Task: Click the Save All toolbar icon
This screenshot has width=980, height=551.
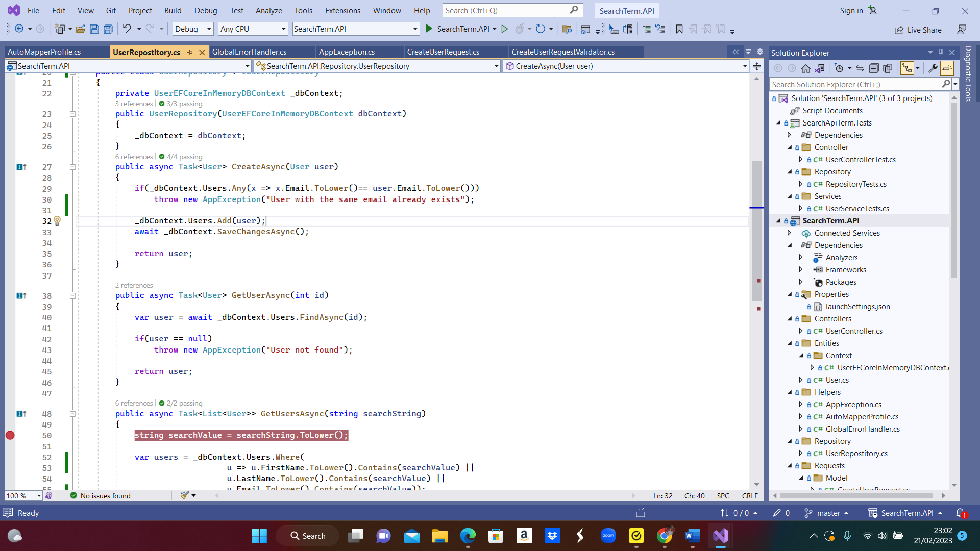Action: coord(108,29)
